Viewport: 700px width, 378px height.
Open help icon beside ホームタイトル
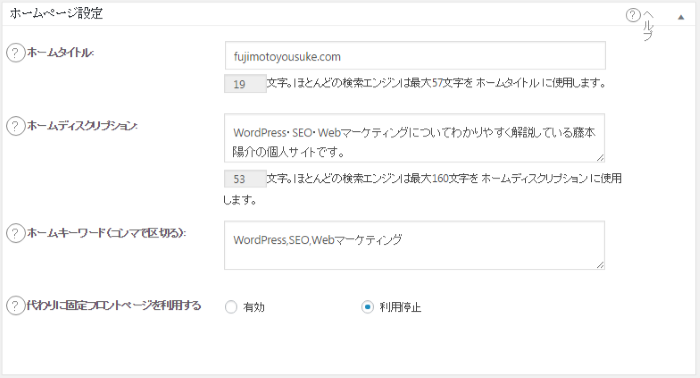tap(15, 53)
